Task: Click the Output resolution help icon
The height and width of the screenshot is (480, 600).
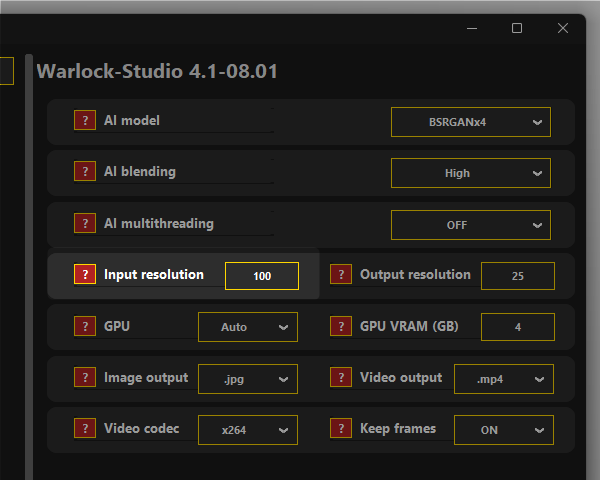Action: (341, 275)
